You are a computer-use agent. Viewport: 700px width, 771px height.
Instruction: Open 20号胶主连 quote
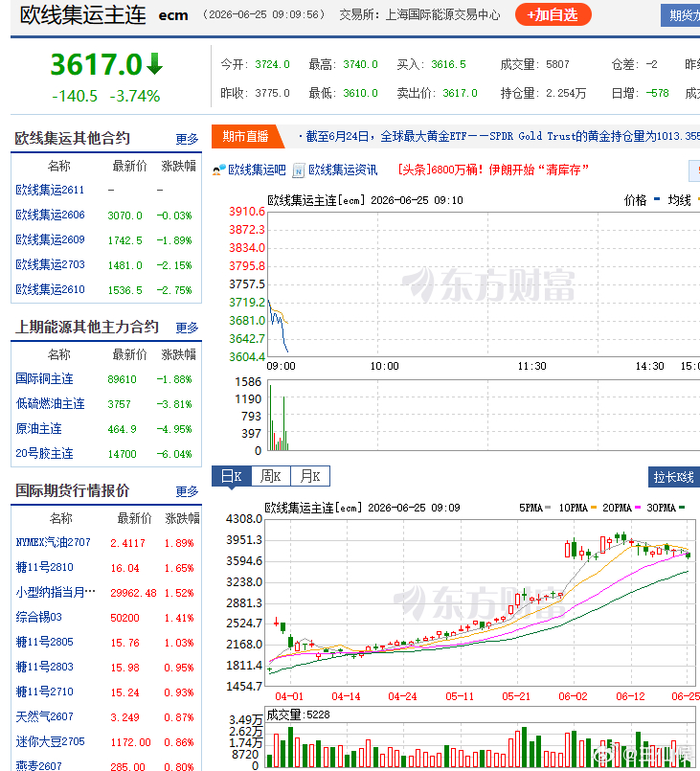click(x=44, y=453)
